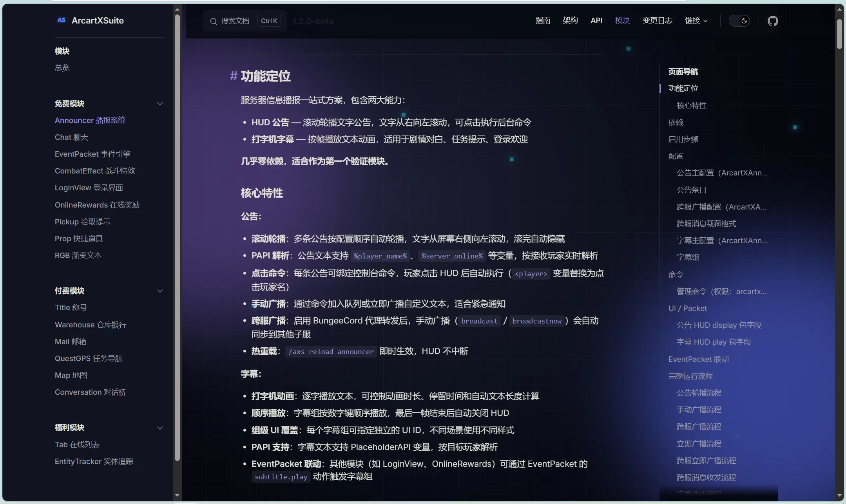Open the 链接 dropdown menu
Viewport: 846px width, 504px height.
coord(696,21)
